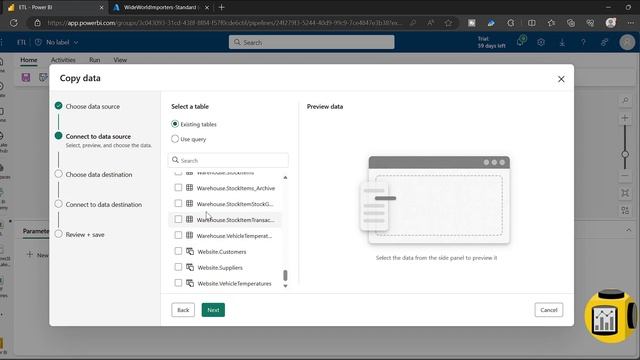Click the Next button
The width and height of the screenshot is (640, 360).
(x=213, y=310)
